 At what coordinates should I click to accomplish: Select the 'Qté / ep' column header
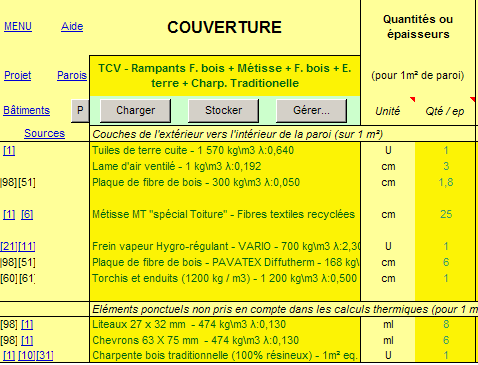coord(445,111)
